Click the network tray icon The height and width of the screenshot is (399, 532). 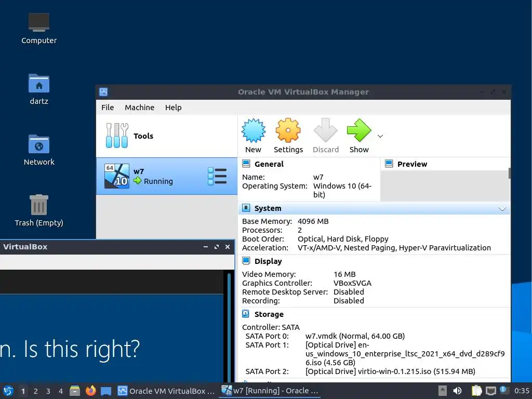point(490,391)
